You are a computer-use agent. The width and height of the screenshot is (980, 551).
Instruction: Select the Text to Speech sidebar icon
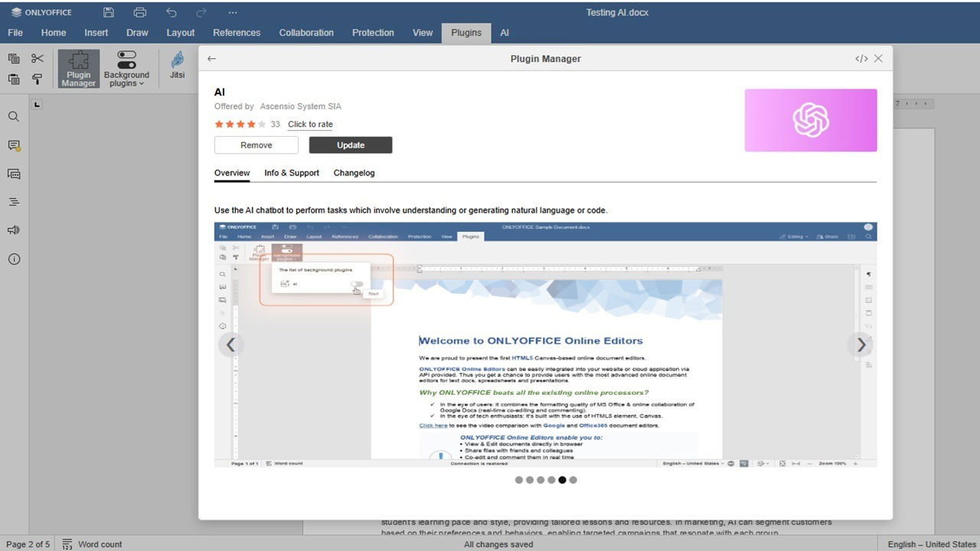(x=14, y=230)
